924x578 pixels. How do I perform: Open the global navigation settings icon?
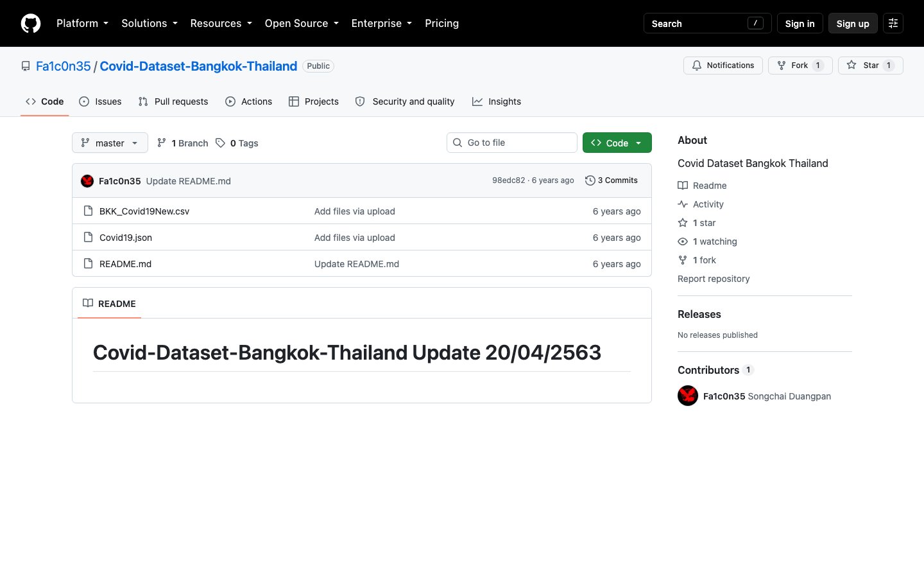click(x=893, y=23)
